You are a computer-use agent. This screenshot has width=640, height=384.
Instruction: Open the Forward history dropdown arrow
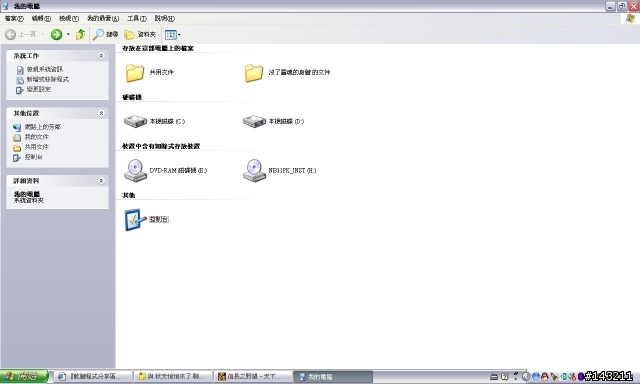tap(68, 35)
